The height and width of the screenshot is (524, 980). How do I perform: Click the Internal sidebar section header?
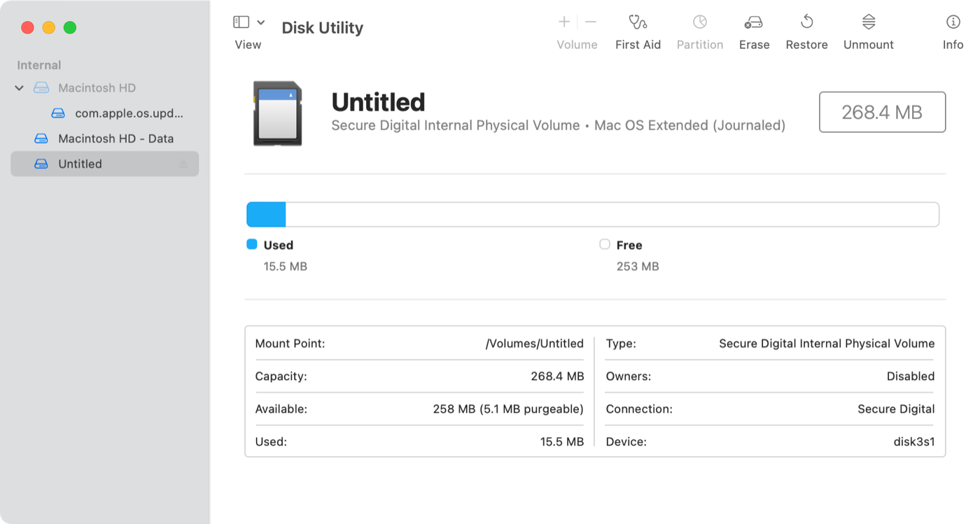[39, 65]
